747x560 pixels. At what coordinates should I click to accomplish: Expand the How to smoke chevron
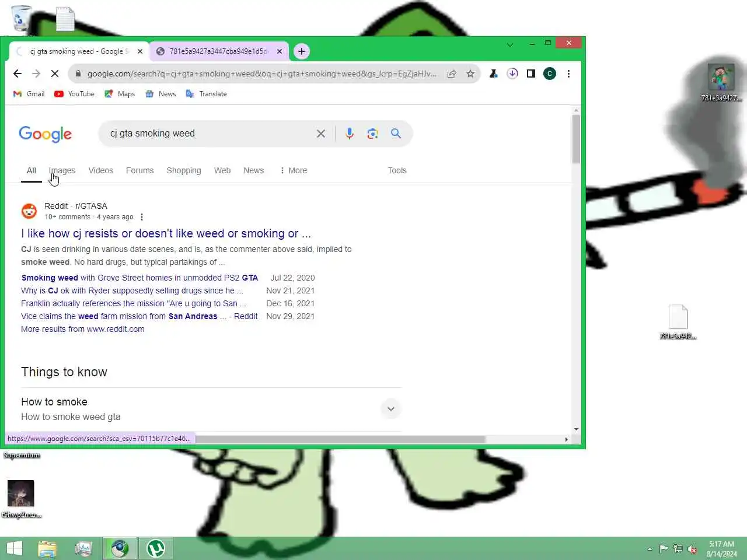click(391, 409)
